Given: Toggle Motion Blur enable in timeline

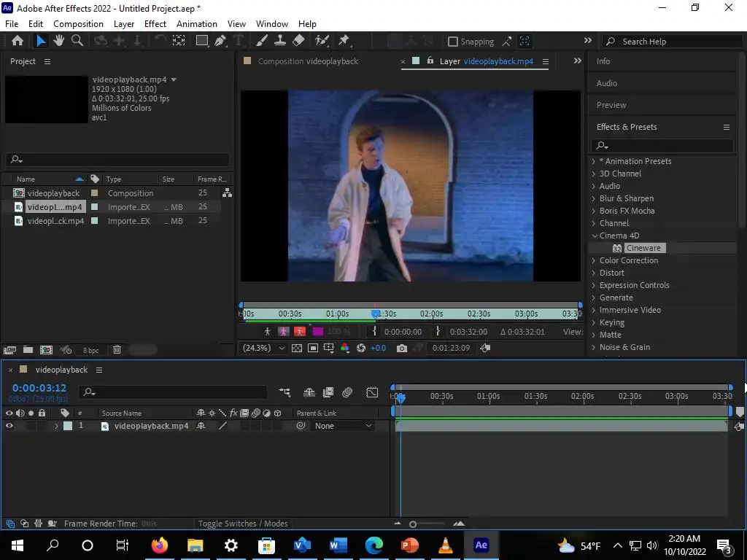Looking at the screenshot, I should 347,392.
